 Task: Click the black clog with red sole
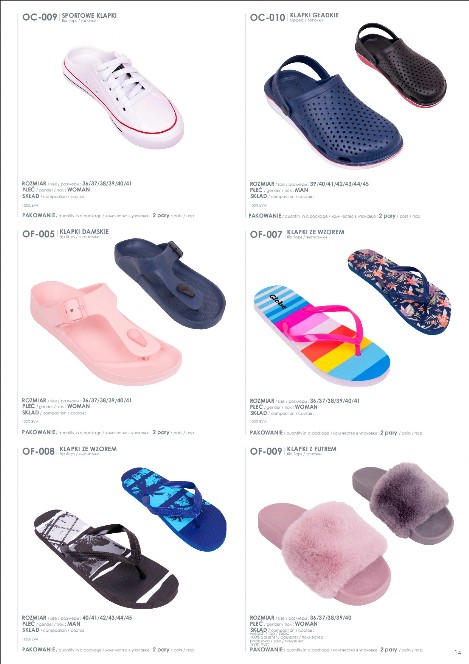(x=400, y=66)
